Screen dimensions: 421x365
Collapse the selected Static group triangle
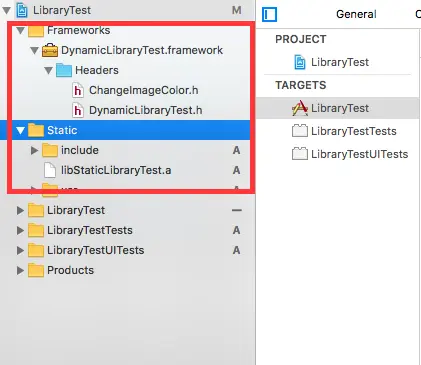(x=20, y=130)
